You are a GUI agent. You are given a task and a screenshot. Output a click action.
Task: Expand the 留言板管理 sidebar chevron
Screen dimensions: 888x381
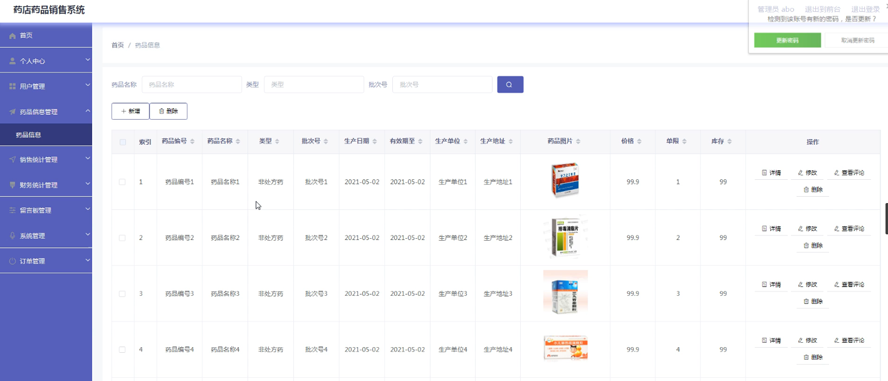point(88,209)
